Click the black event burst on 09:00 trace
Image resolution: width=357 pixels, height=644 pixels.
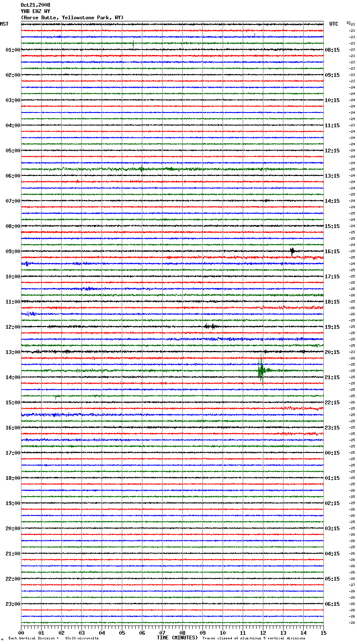click(x=293, y=251)
